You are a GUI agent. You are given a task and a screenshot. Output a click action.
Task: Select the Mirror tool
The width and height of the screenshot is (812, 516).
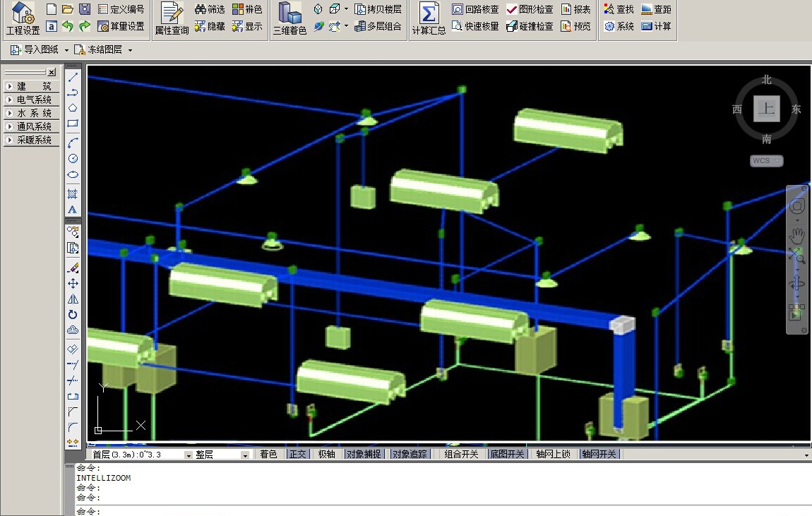coord(73,299)
